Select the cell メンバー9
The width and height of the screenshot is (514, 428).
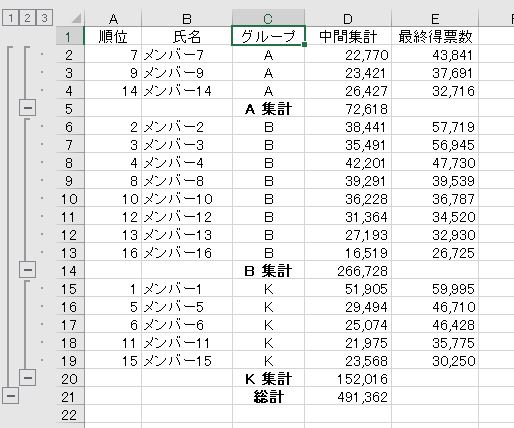[187, 72]
